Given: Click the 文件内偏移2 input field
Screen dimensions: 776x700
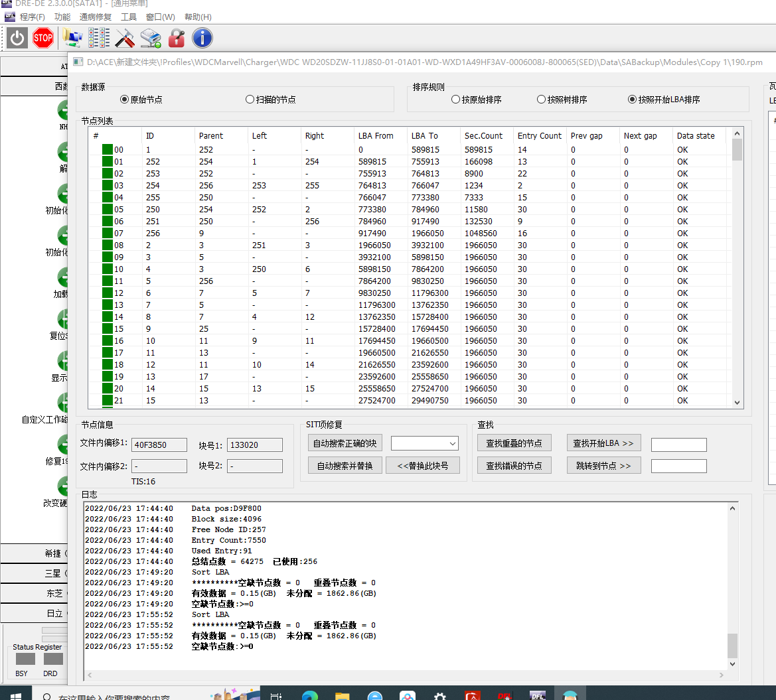Looking at the screenshot, I should point(159,466).
